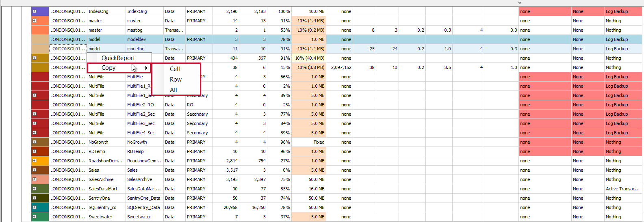644x222 pixels.
Task: Expand the MultiFile1_Sec row
Action: [34, 95]
